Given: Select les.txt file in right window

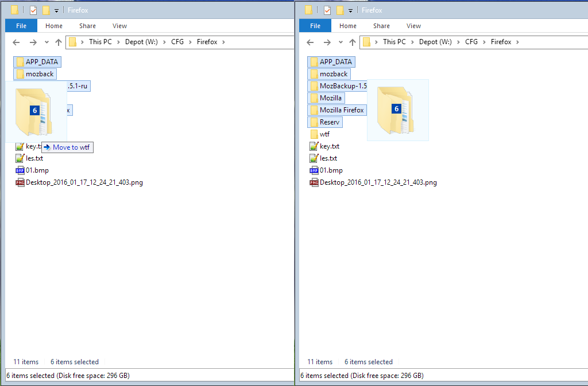Looking at the screenshot, I should click(328, 158).
